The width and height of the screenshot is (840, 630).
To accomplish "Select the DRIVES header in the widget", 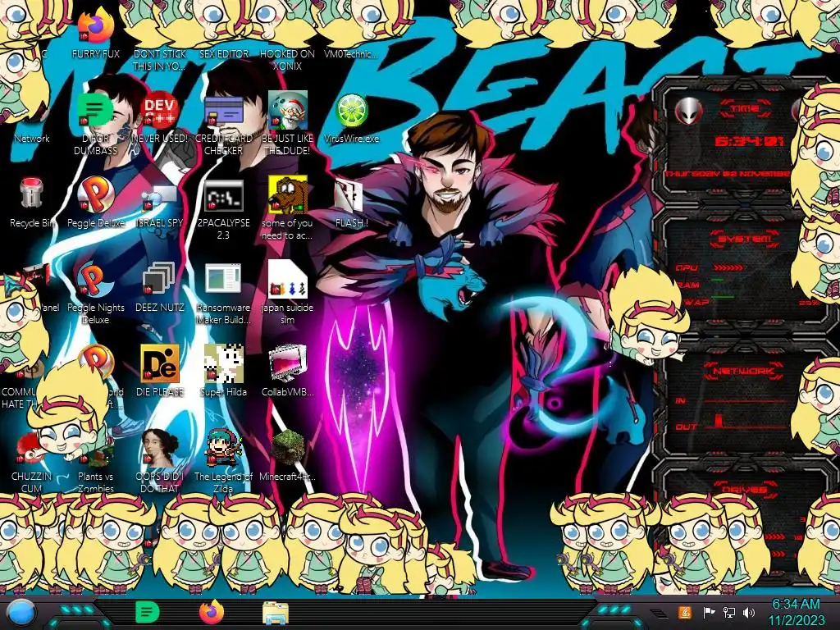I will [x=744, y=490].
